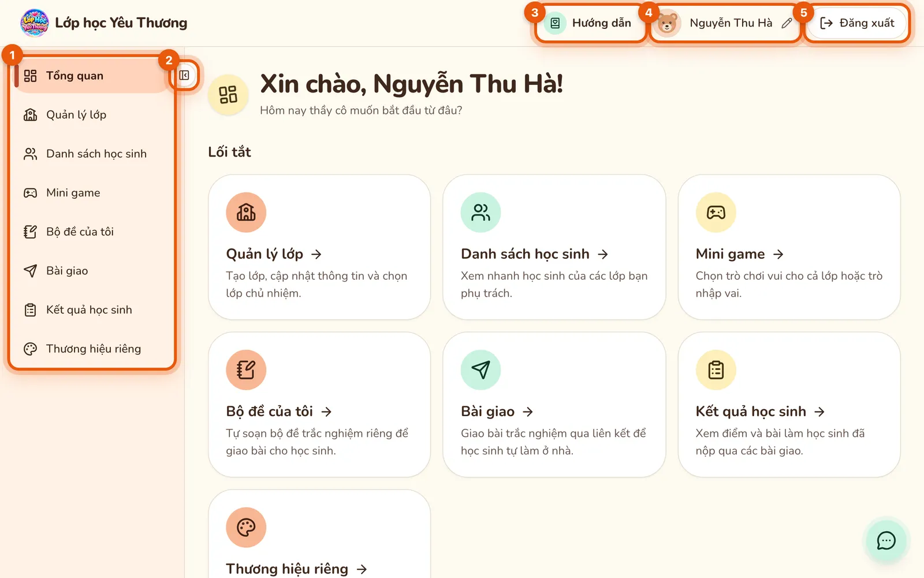Screen dimensions: 924x578
Task: Open Kết quả học sinh in the sidebar
Action: tap(92, 310)
